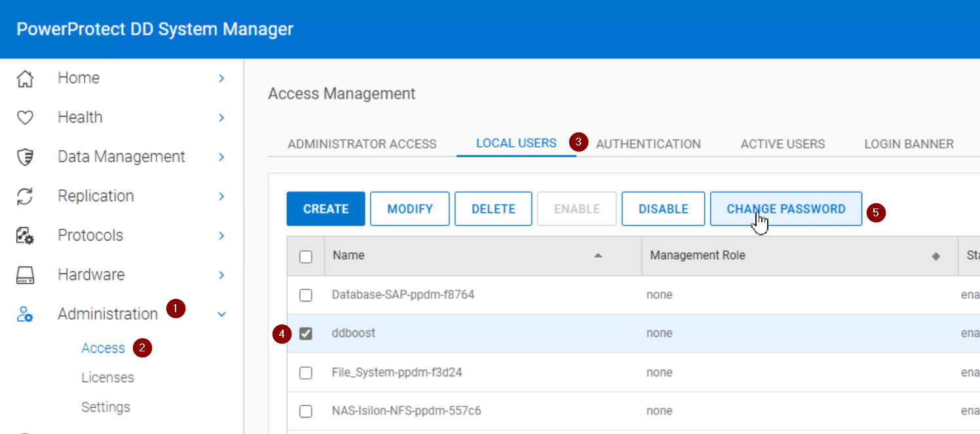The width and height of the screenshot is (980, 434).
Task: Expand the Replication submenu chevron
Action: click(221, 197)
